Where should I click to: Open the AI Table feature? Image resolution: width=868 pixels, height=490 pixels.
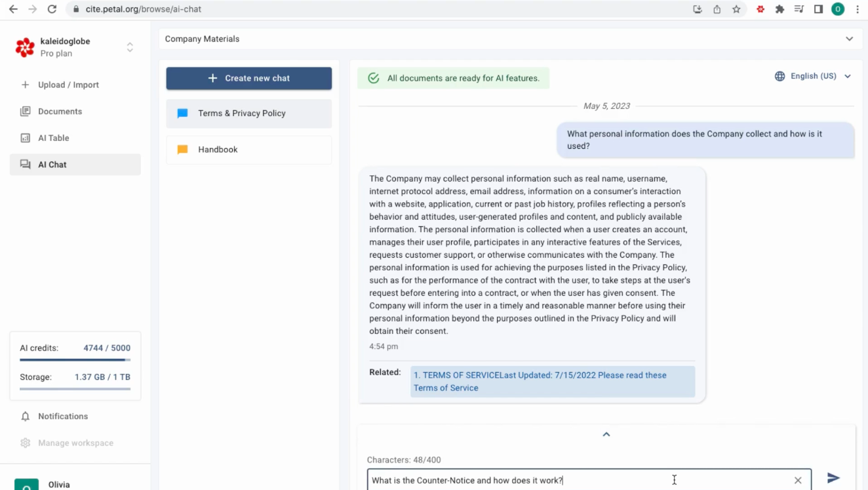tap(54, 138)
